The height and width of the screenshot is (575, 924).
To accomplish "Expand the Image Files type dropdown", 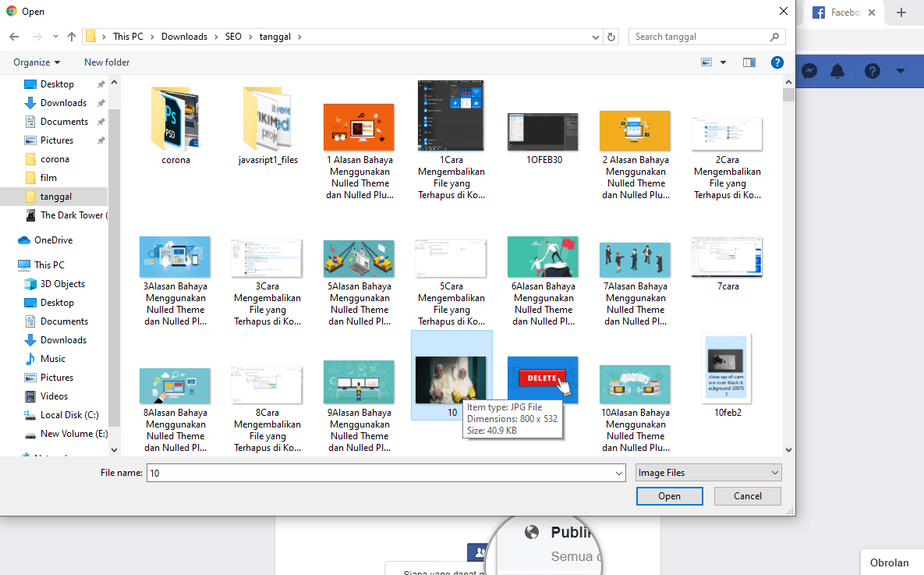I will tap(708, 473).
